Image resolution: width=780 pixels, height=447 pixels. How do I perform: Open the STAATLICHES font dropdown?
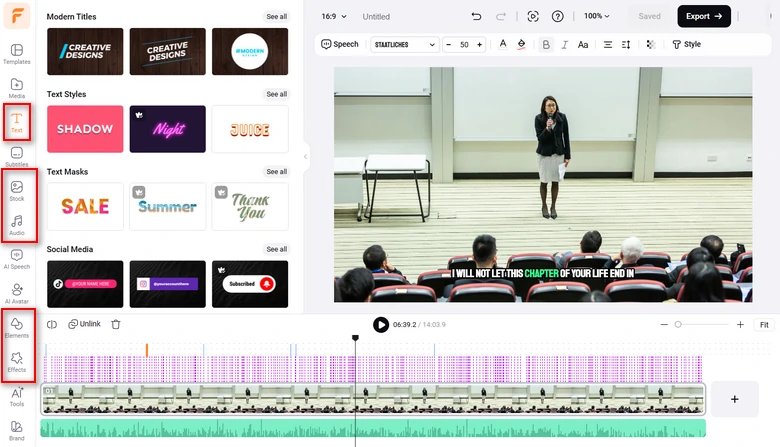click(405, 45)
